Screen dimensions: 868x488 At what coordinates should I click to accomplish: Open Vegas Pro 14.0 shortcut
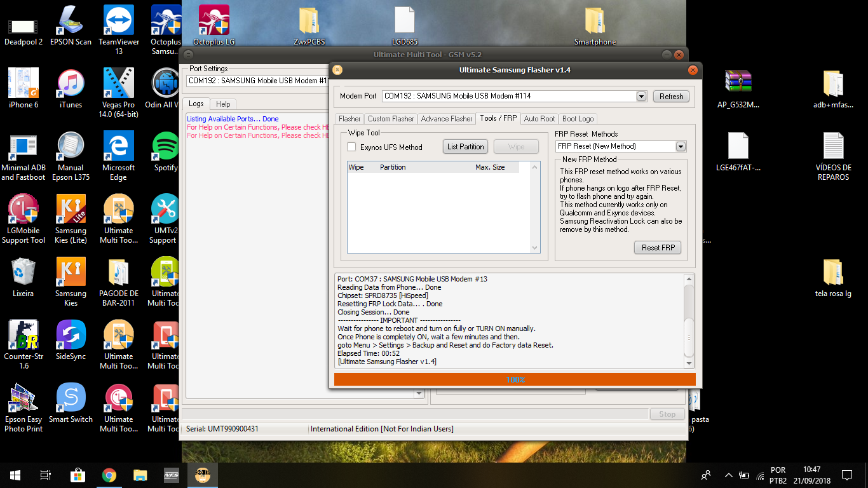pyautogui.click(x=119, y=93)
